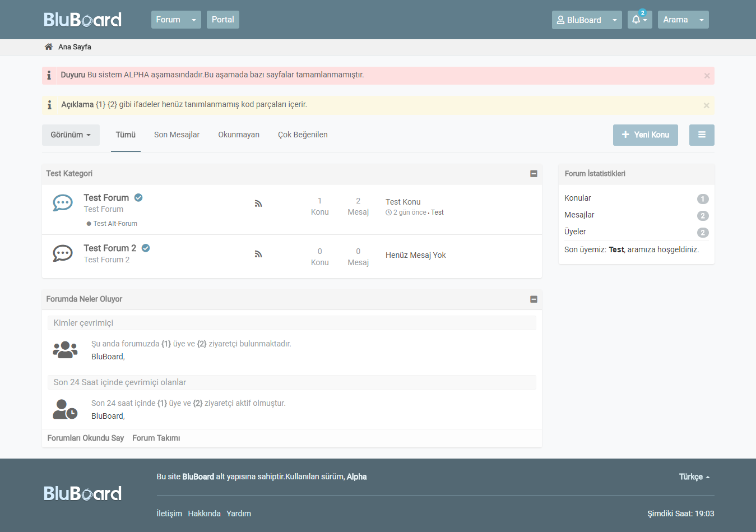
Task: Open the Hakkında footer link
Action: pos(204,514)
